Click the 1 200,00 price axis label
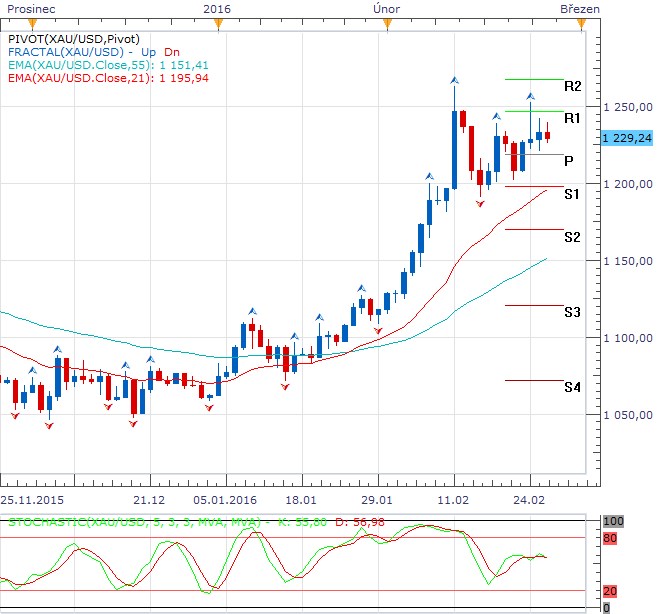 pos(628,184)
